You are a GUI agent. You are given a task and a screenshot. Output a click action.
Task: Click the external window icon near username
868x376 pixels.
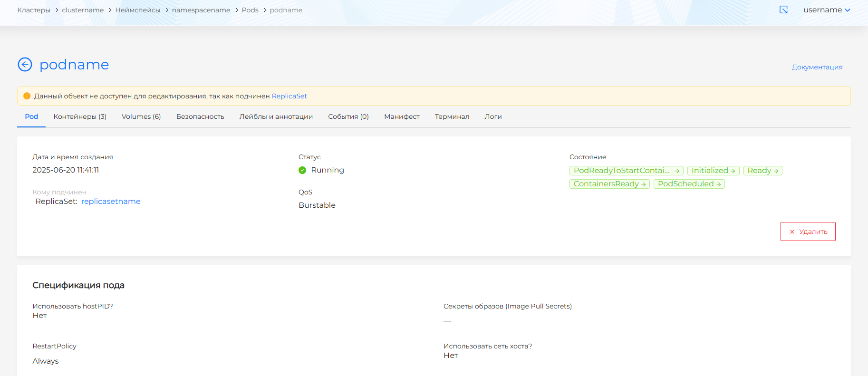pyautogui.click(x=783, y=10)
